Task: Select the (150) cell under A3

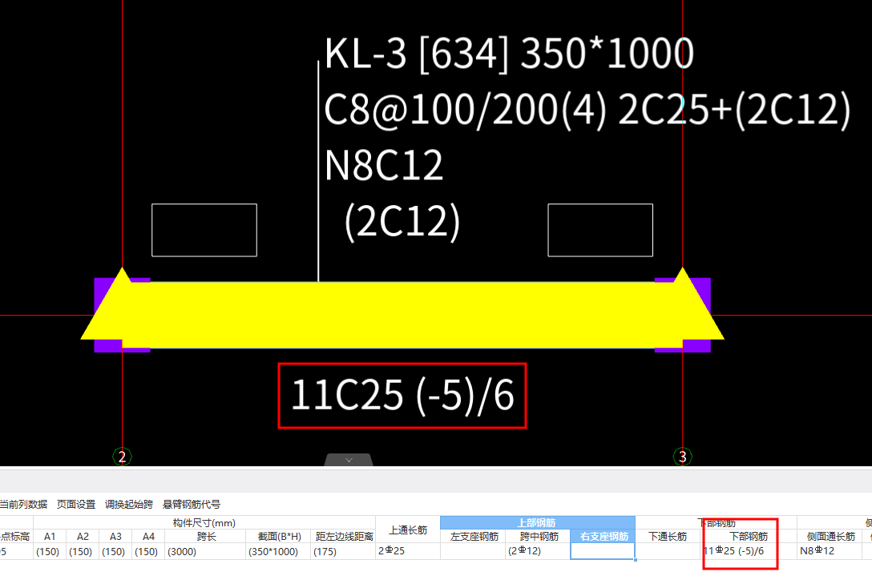Action: click(115, 551)
